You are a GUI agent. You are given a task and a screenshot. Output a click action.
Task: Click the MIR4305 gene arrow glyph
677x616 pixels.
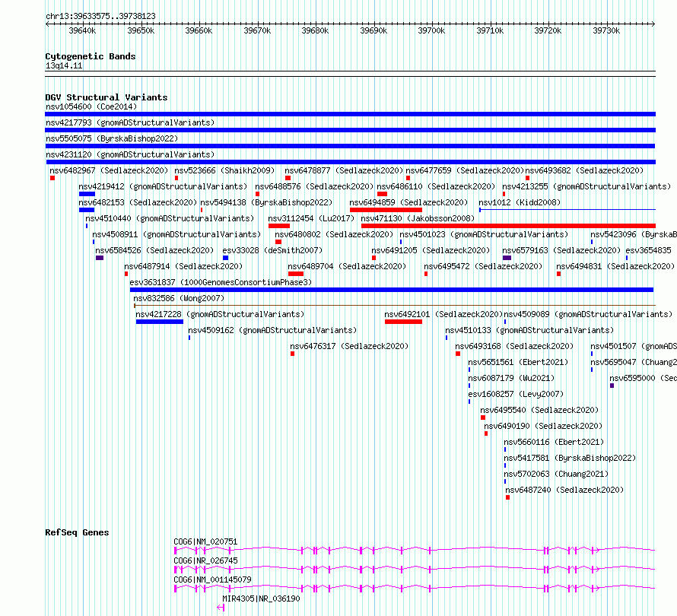click(x=221, y=608)
